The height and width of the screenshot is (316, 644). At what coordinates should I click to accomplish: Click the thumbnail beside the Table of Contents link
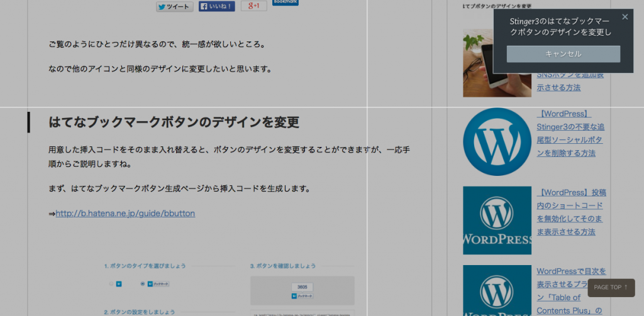point(497,290)
